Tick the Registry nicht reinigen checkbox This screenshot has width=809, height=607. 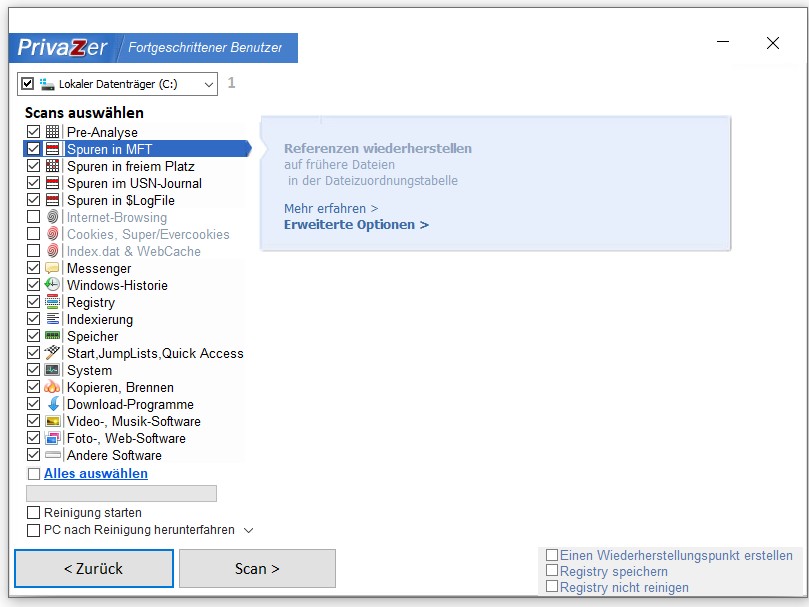coord(552,586)
